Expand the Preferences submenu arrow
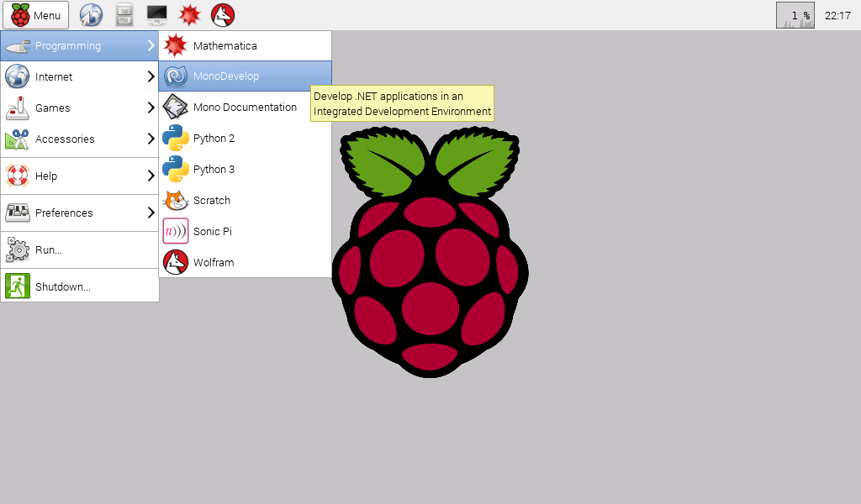861x504 pixels. (x=151, y=213)
